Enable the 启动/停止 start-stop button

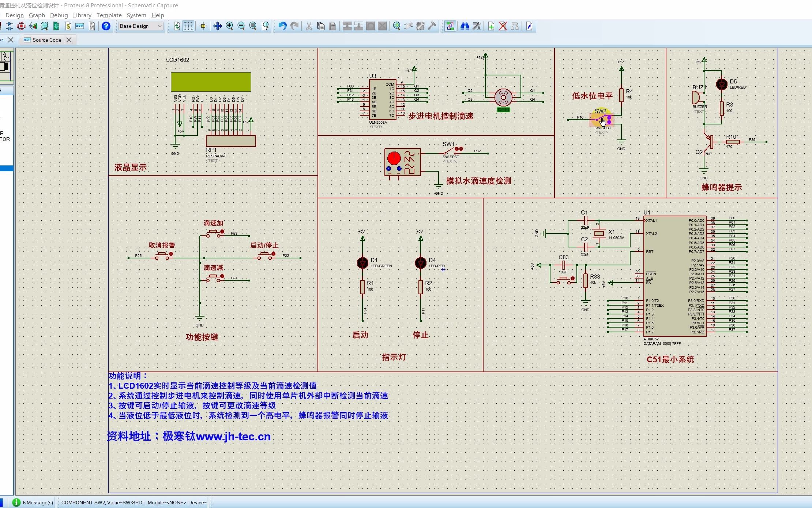coord(271,254)
